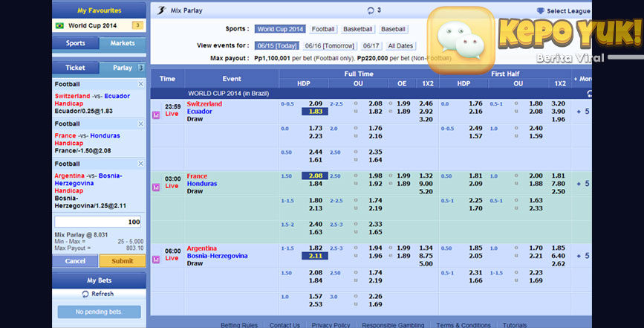Pick Switzerland 1X2 full time odds 2.46
The width and height of the screenshot is (644, 328).
tap(426, 103)
